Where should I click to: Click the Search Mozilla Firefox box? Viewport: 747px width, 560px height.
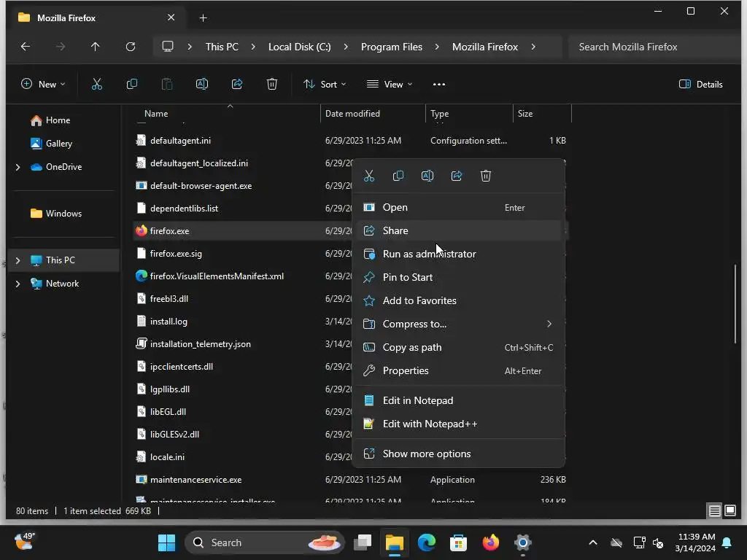click(x=654, y=47)
